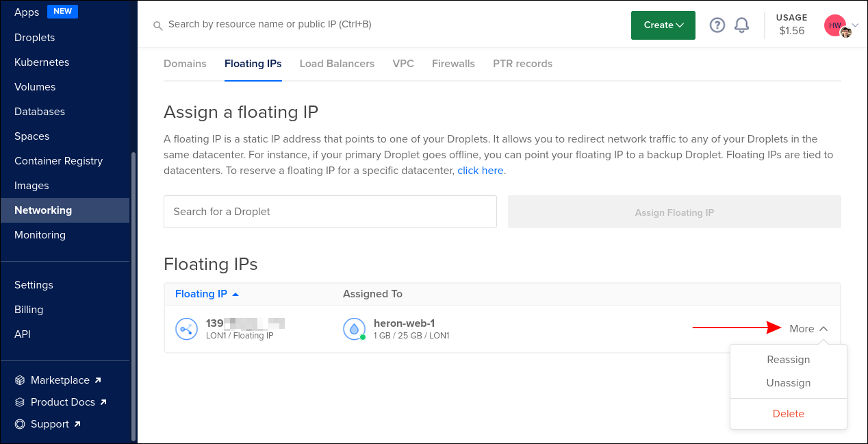The width and height of the screenshot is (868, 444).
Task: Click the Product Docs book icon
Action: pos(20,402)
